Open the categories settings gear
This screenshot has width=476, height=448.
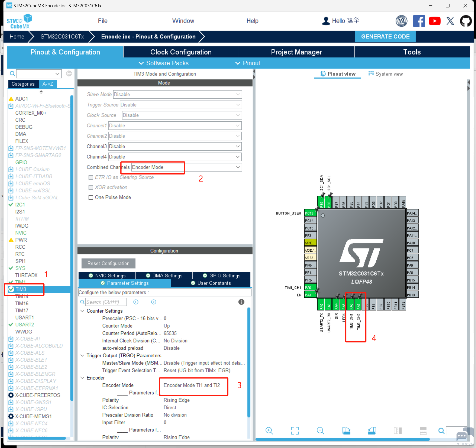[x=69, y=74]
